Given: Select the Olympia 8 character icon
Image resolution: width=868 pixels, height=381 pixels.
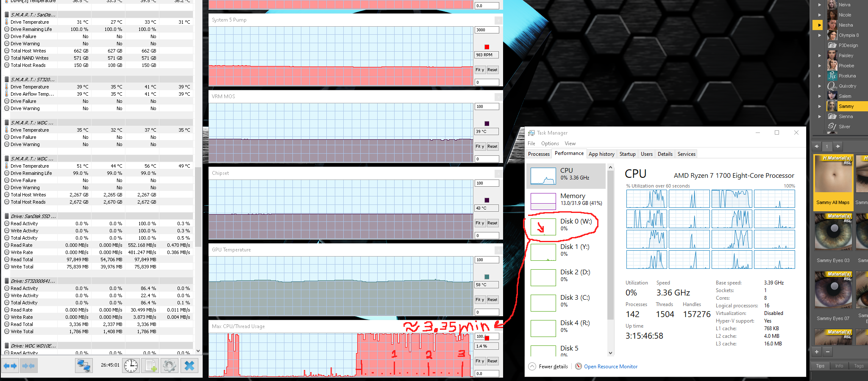Looking at the screenshot, I should coord(832,35).
